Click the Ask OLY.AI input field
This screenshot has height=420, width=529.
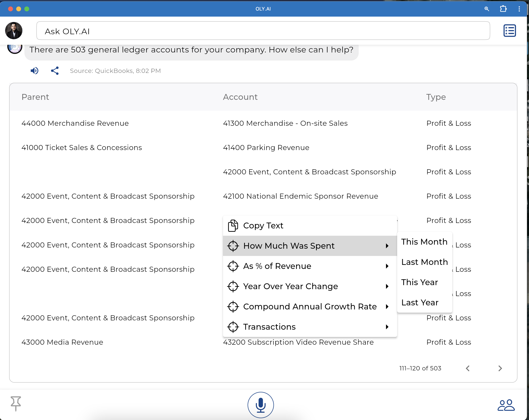point(263,31)
